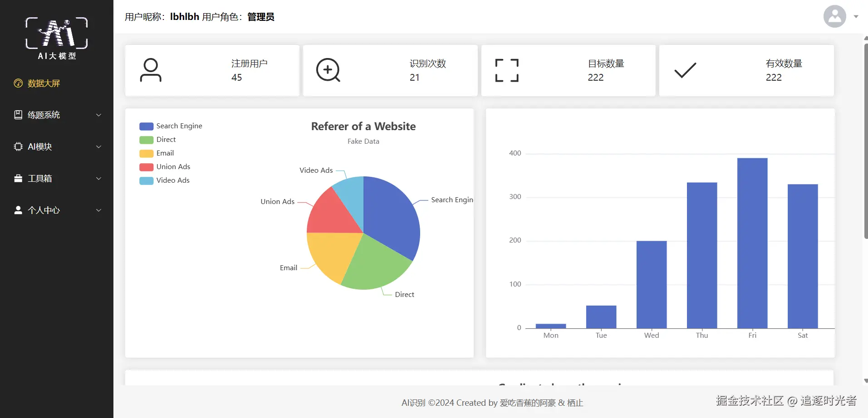Viewport: 868px width, 418px height.
Task: Click the Mon bar in bar chart
Action: pyautogui.click(x=551, y=326)
